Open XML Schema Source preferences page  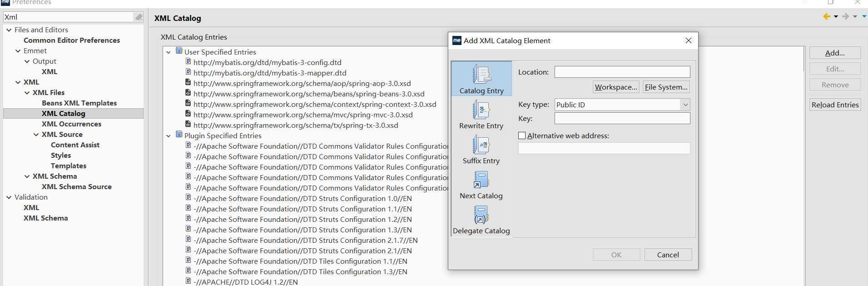(x=77, y=186)
